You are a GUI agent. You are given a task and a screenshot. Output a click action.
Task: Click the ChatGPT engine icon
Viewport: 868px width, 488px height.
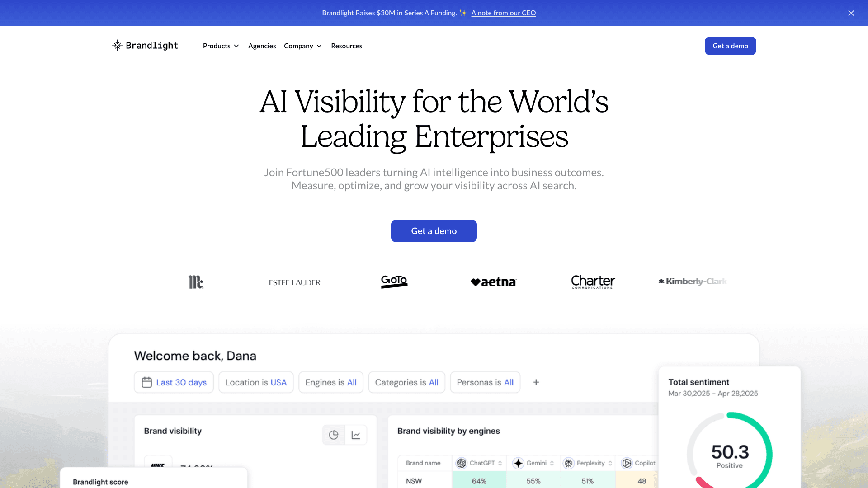(x=461, y=463)
